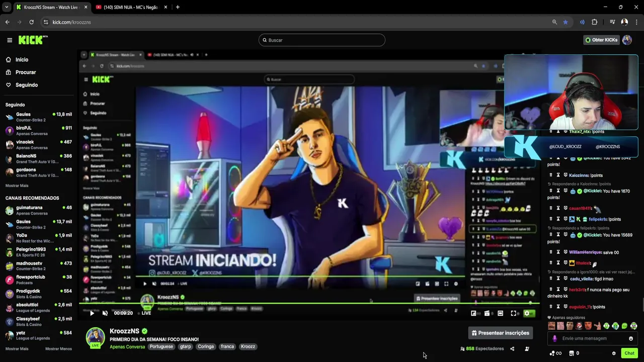
Task: Open BaianoNS followed channel
Action: coord(38,158)
